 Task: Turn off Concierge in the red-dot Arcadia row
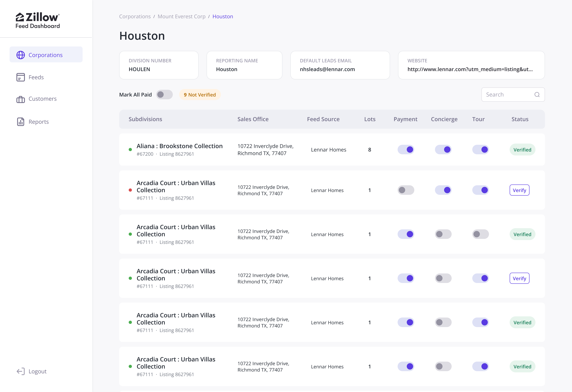tap(443, 190)
